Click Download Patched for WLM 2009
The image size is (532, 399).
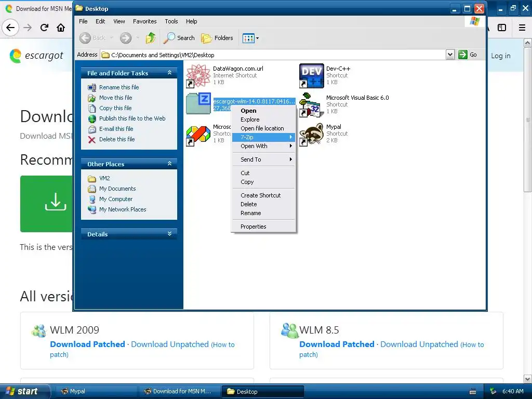[x=87, y=344]
